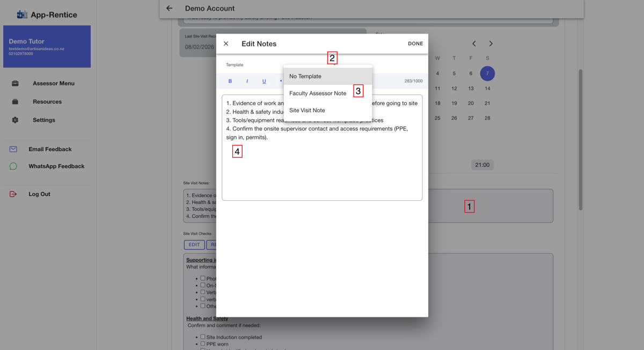The width and height of the screenshot is (644, 350).
Task: Tick the Site Induction completed checkbox
Action: click(203, 337)
